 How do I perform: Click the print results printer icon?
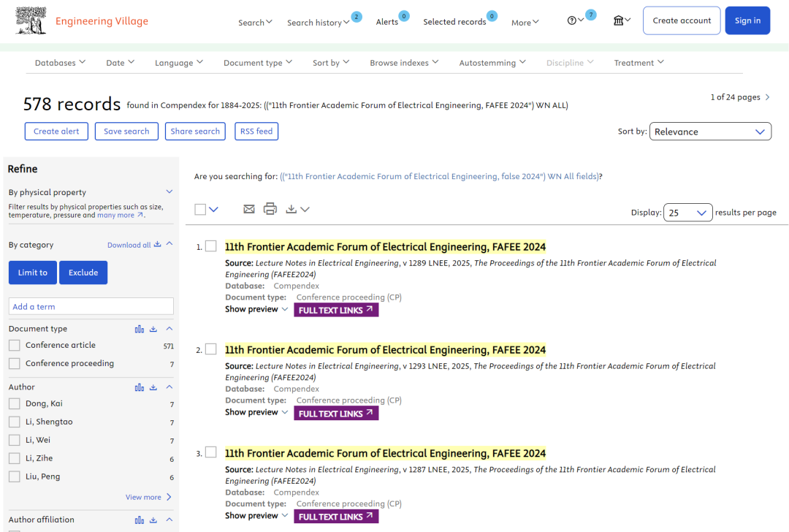(x=270, y=208)
